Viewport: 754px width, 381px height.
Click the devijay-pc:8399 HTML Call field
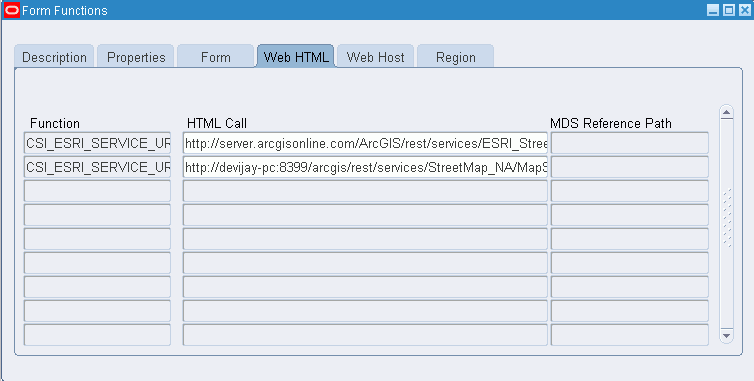[365, 167]
